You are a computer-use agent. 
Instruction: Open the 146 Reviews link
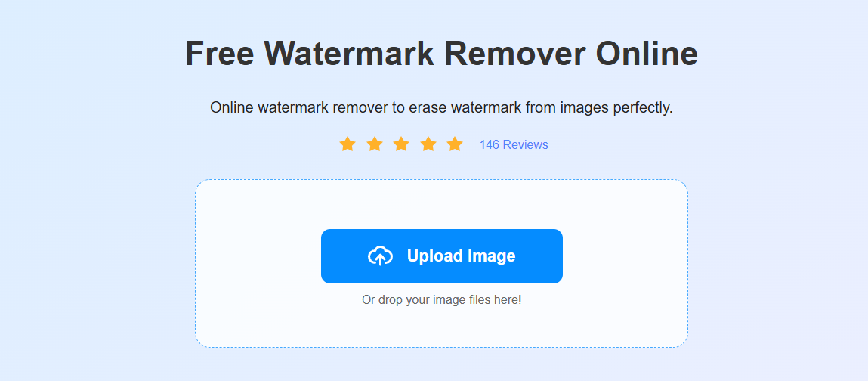tap(514, 145)
